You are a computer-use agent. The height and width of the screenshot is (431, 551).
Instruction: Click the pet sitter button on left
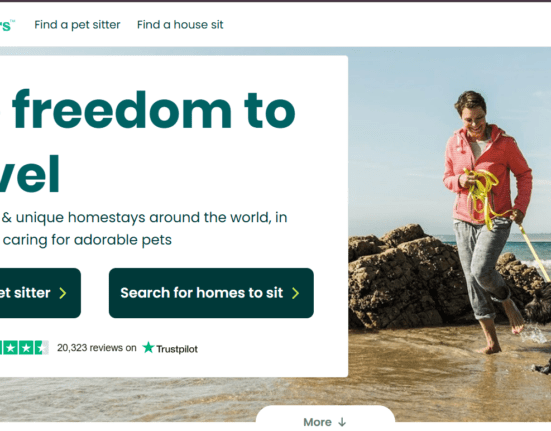[x=40, y=293]
